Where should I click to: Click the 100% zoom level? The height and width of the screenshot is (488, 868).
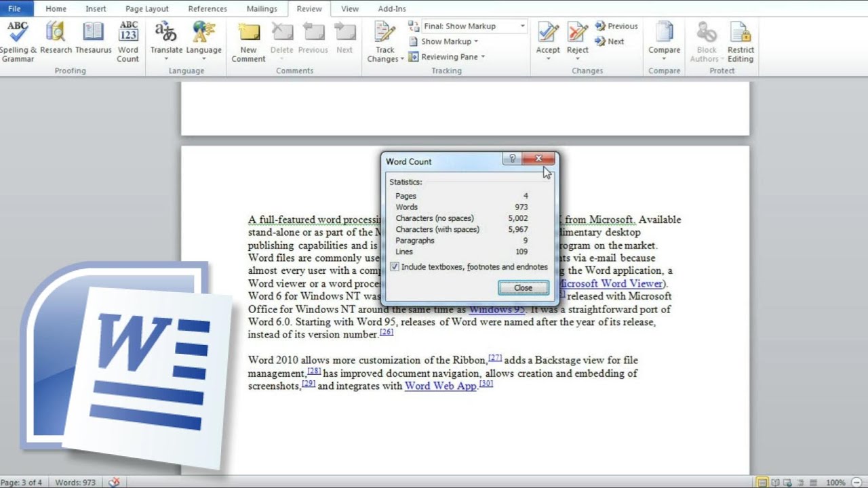coord(835,483)
